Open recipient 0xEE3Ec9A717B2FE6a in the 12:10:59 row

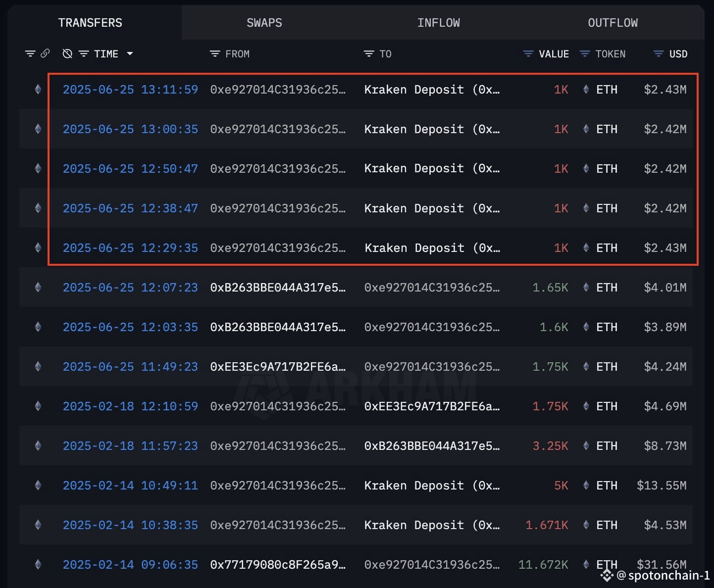(432, 406)
